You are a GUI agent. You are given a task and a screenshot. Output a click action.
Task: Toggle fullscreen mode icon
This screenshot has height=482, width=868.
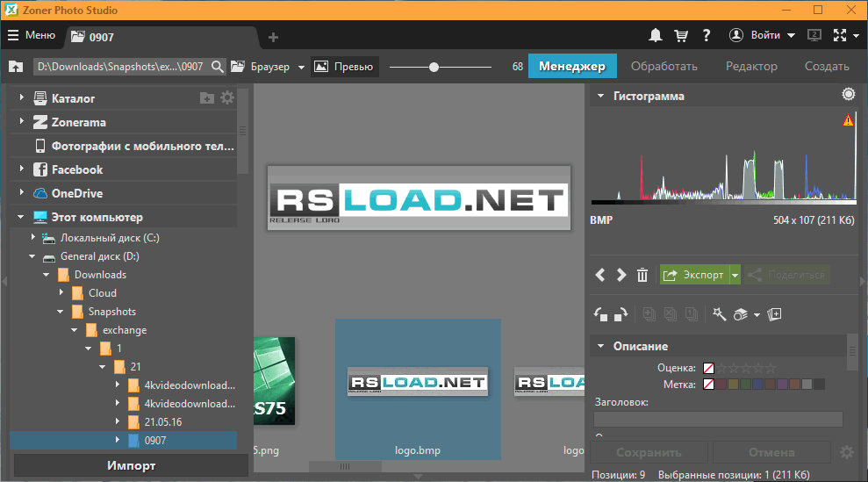click(x=840, y=35)
